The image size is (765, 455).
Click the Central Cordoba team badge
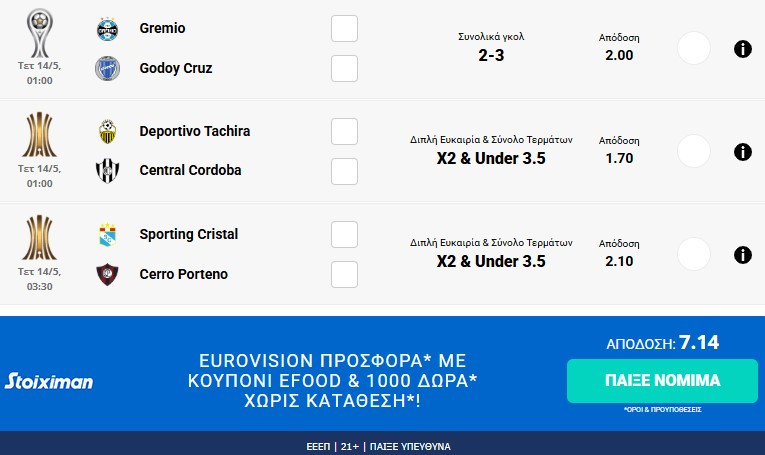pyautogui.click(x=107, y=170)
